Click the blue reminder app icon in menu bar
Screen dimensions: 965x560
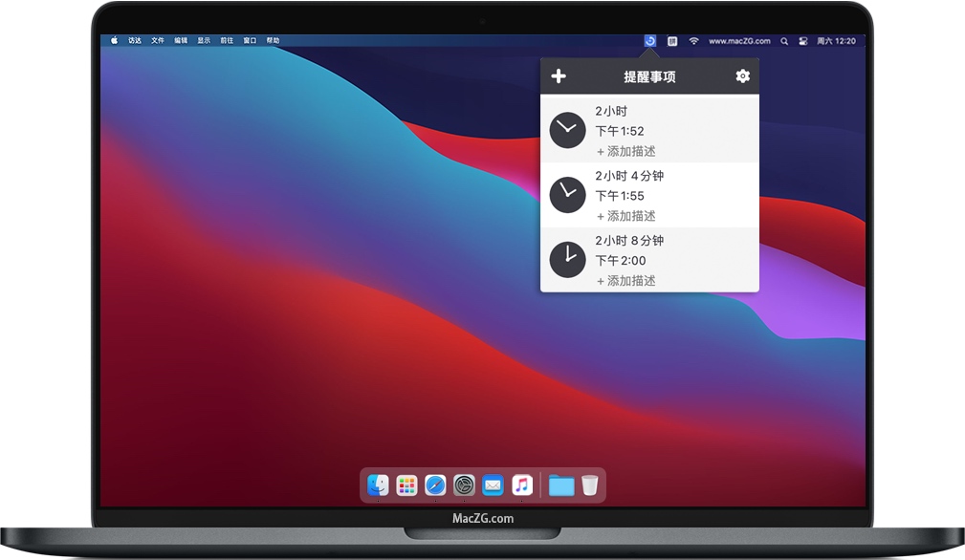(650, 41)
